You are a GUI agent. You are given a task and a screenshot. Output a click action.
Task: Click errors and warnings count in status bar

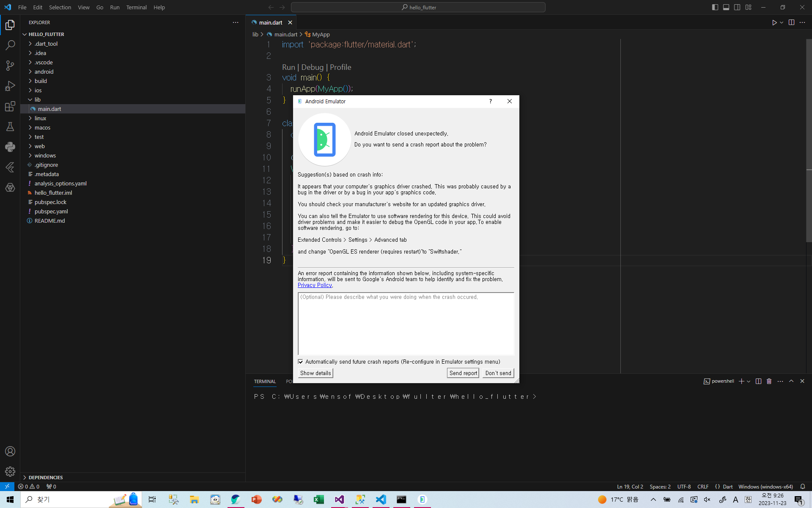click(x=29, y=487)
